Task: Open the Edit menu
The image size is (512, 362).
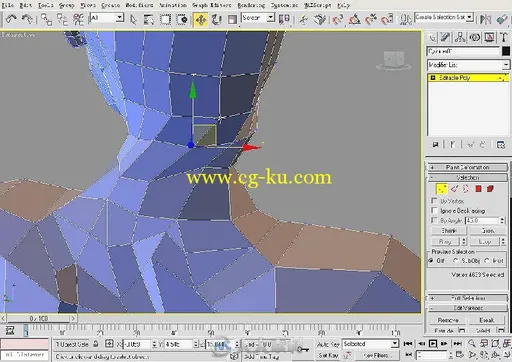Action: click(26, 5)
